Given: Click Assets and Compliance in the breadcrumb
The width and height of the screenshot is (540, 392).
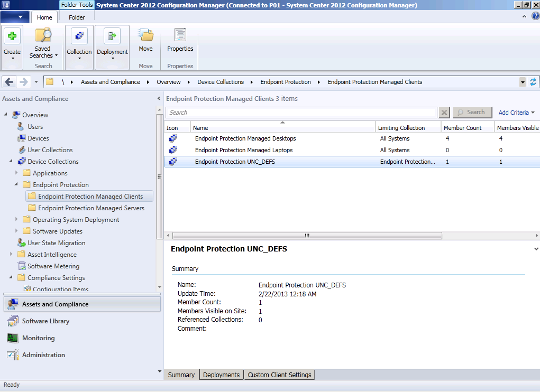Looking at the screenshot, I should pos(110,82).
